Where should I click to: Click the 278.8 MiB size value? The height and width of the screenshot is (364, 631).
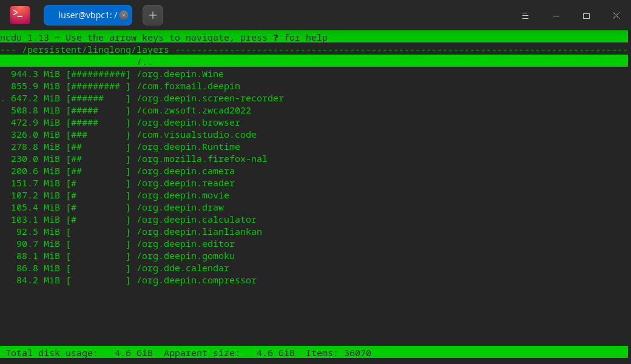(x=35, y=147)
